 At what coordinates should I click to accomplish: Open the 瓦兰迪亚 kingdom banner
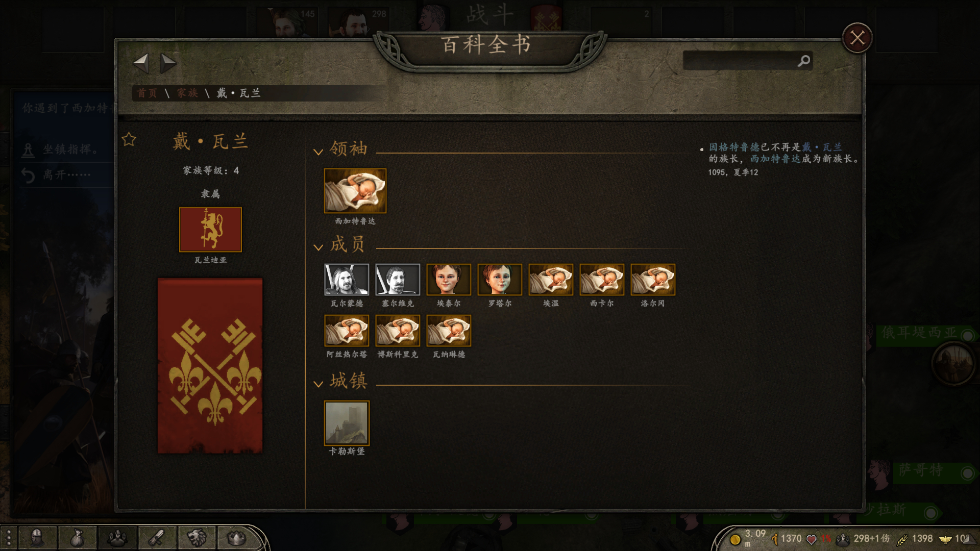(210, 230)
